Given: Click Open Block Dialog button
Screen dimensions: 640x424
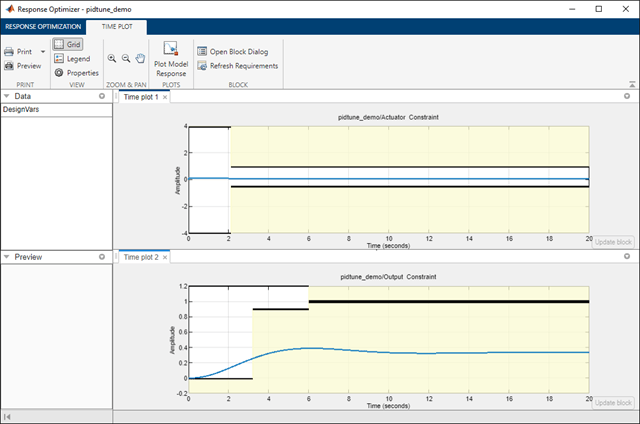Looking at the screenshot, I should click(x=232, y=51).
